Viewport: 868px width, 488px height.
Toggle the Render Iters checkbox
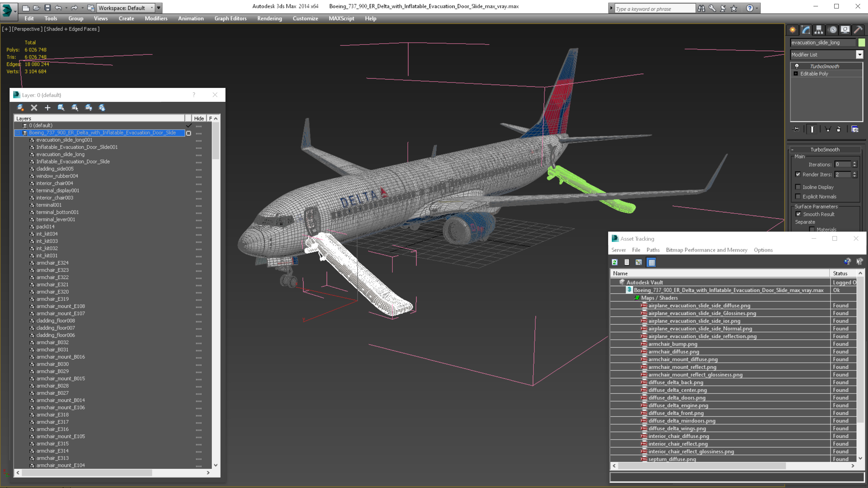click(x=798, y=174)
